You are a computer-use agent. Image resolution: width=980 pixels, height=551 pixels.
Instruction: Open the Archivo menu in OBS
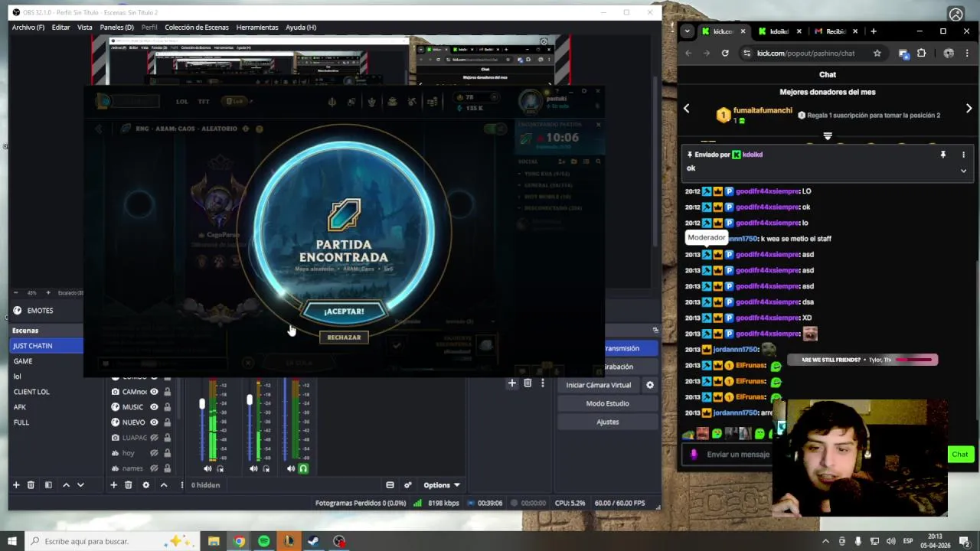point(28,28)
